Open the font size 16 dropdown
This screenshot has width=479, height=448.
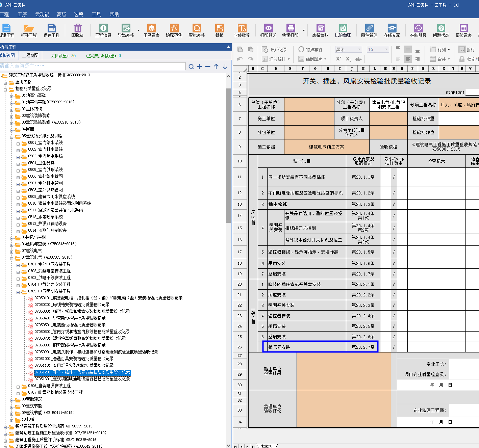coord(378,50)
